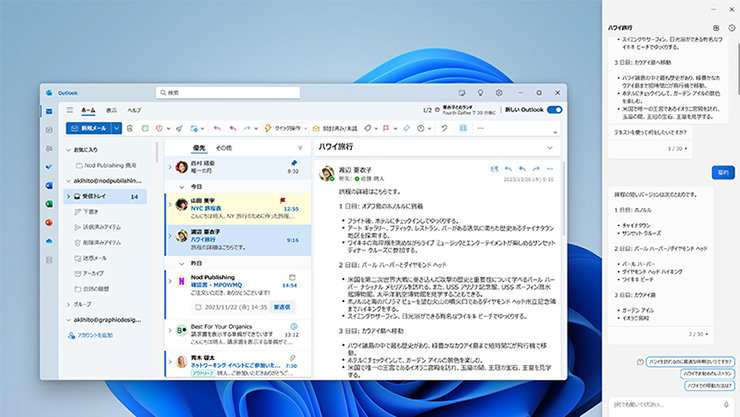Switch to the ホーム ribbon tab
The image size is (740, 417).
pos(88,110)
